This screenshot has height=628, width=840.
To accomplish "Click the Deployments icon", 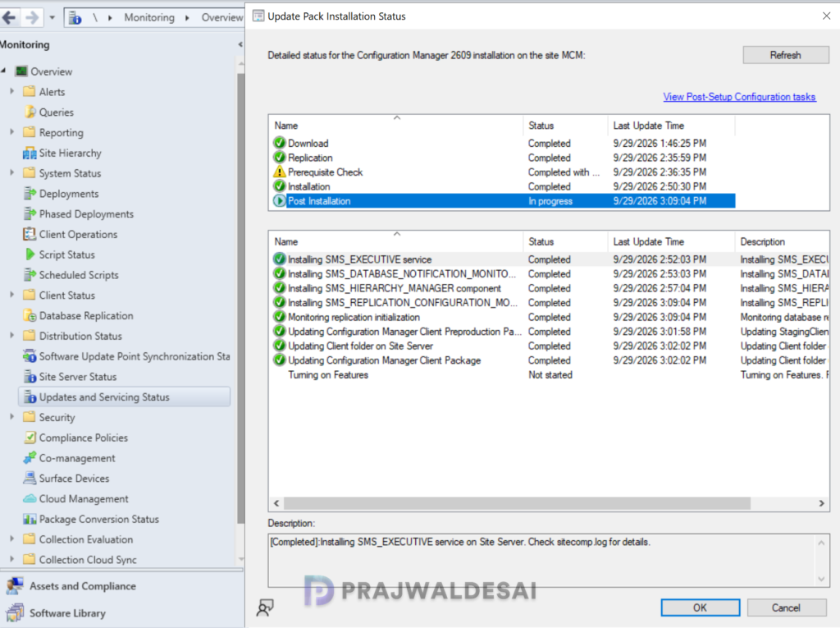I will click(x=30, y=194).
